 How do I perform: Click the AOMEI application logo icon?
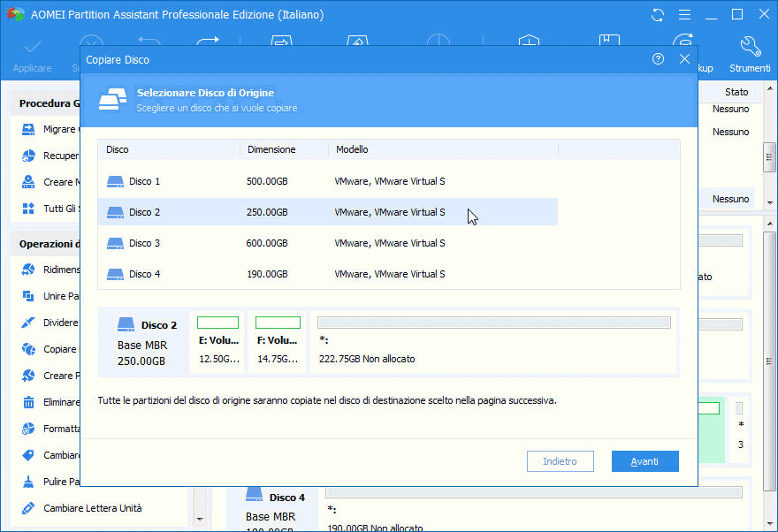15,14
